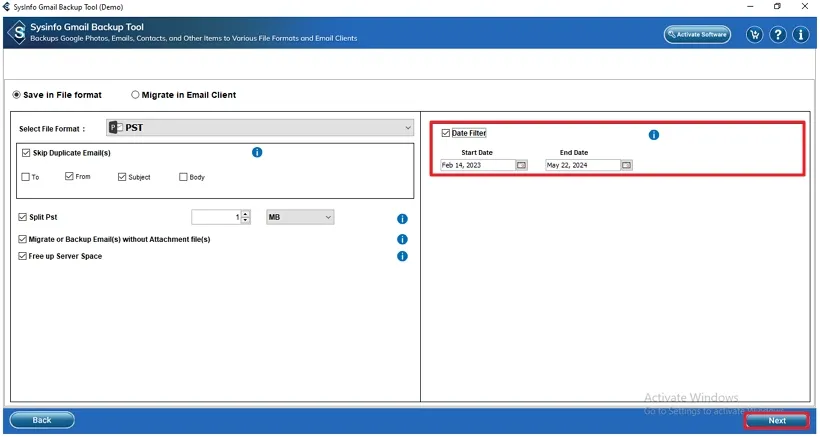The width and height of the screenshot is (820, 437).
Task: Choose the Save in File format option
Action: 16,95
